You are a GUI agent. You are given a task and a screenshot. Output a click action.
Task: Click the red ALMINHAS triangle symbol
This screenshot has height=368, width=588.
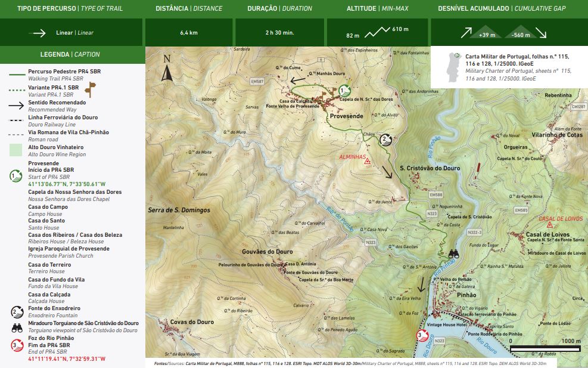coord(368,162)
